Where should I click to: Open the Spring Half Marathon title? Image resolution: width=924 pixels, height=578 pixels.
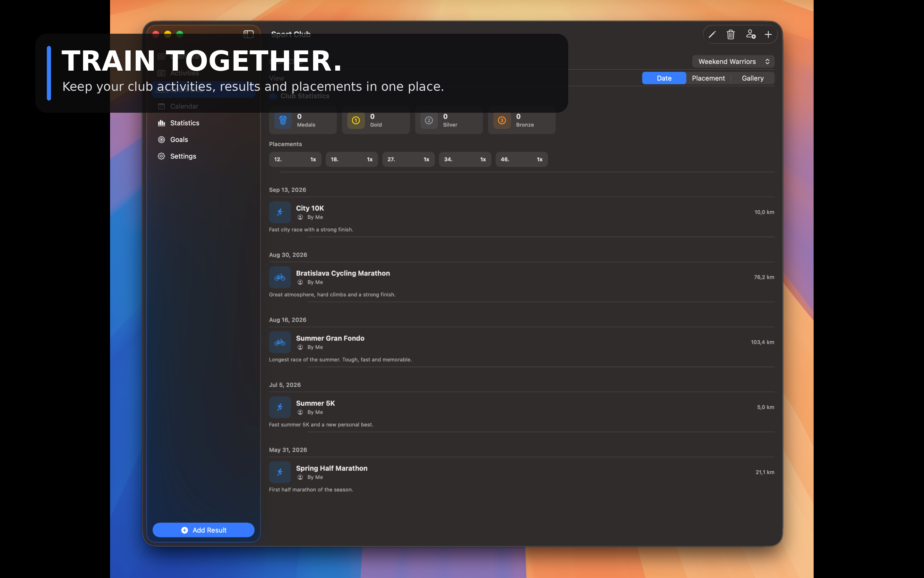[331, 468]
